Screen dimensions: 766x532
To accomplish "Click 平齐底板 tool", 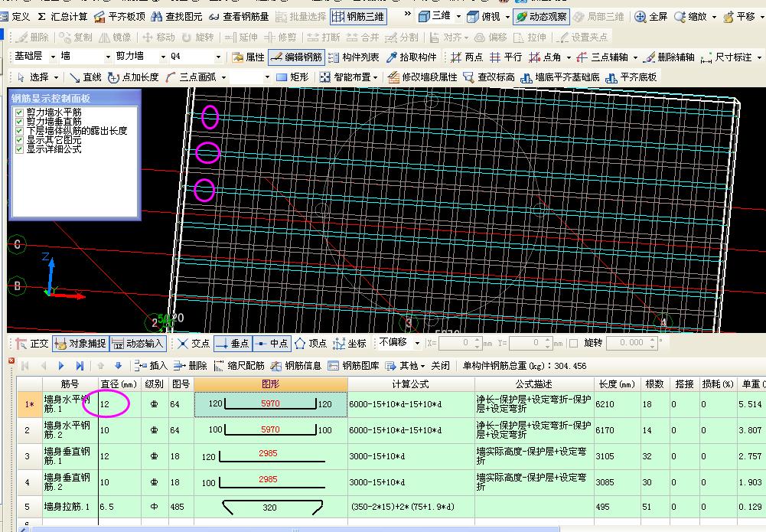I will [x=631, y=77].
